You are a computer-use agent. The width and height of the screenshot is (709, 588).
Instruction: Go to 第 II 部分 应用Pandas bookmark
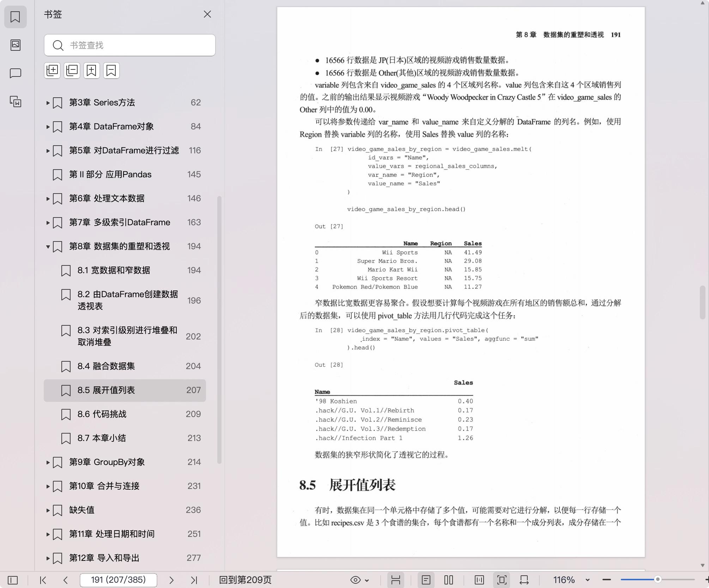[x=125, y=174]
